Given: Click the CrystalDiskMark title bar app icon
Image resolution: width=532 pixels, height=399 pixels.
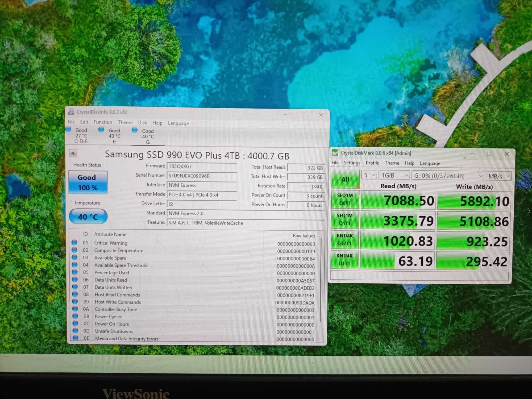Looking at the screenshot, I should [x=335, y=153].
